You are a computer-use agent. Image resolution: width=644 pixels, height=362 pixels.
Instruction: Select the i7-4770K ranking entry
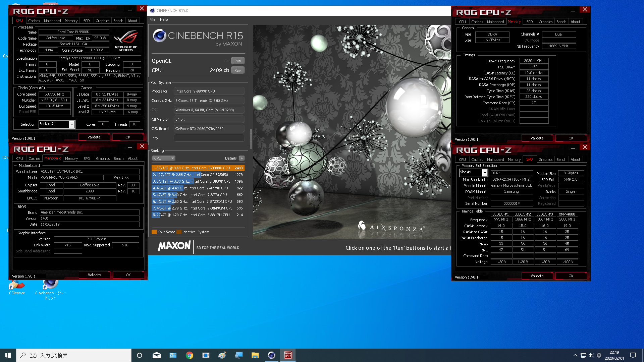tap(198, 188)
